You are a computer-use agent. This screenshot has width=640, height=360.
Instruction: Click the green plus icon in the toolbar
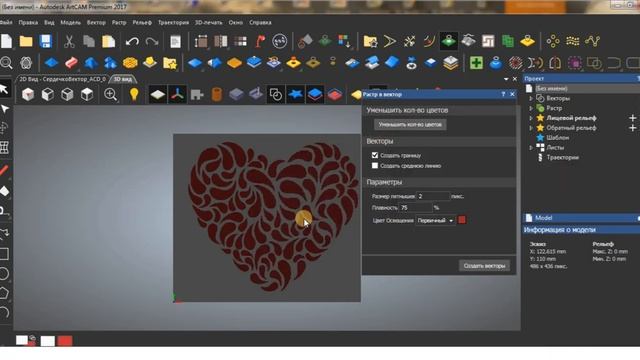coord(476,63)
